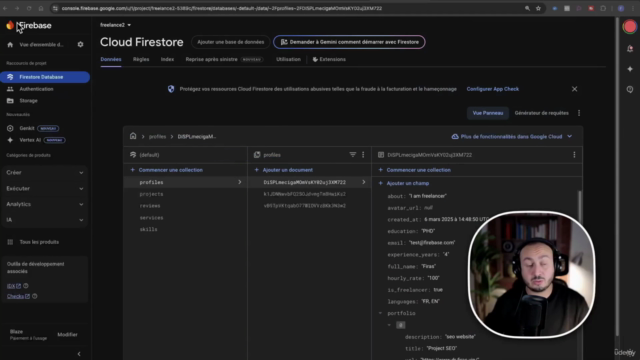Click the Gemini sparkle icon

tap(630, 69)
